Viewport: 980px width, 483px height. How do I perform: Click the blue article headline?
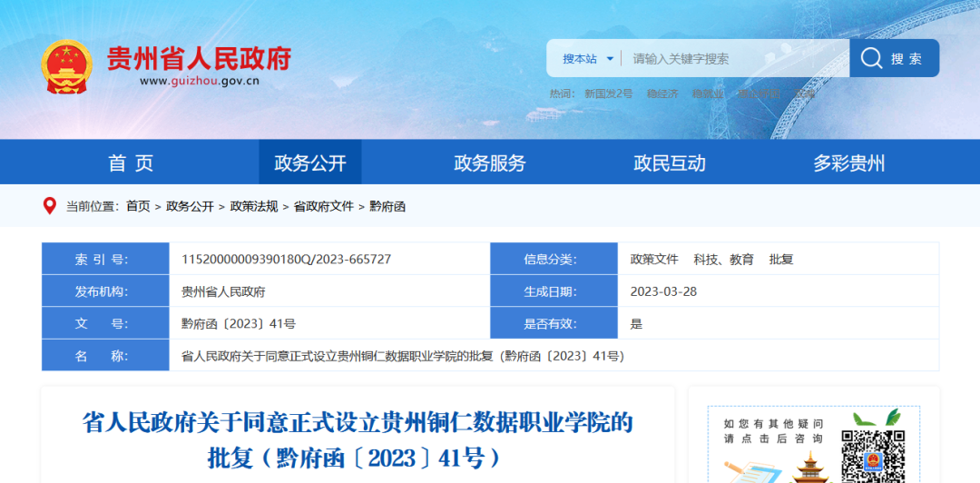pos(357,440)
